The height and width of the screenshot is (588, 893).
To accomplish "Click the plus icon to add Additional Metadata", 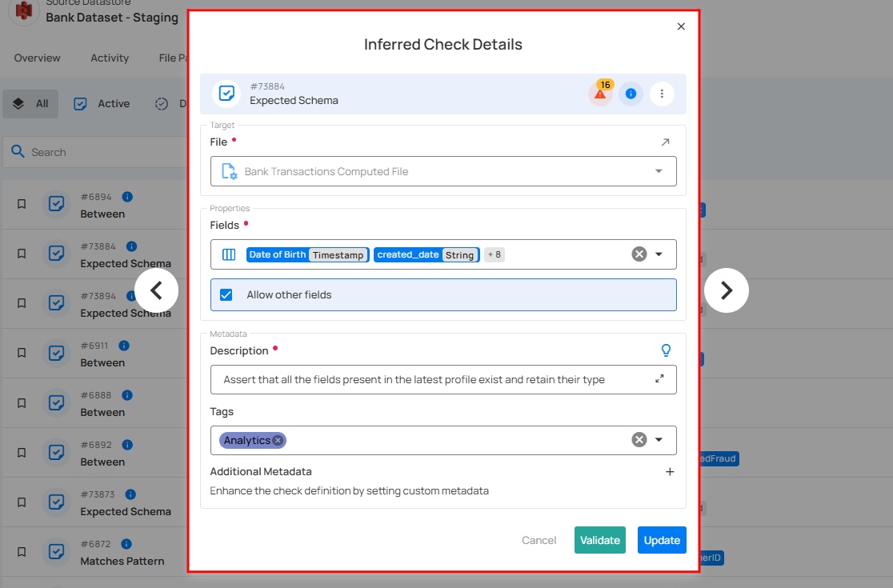I will pos(670,472).
